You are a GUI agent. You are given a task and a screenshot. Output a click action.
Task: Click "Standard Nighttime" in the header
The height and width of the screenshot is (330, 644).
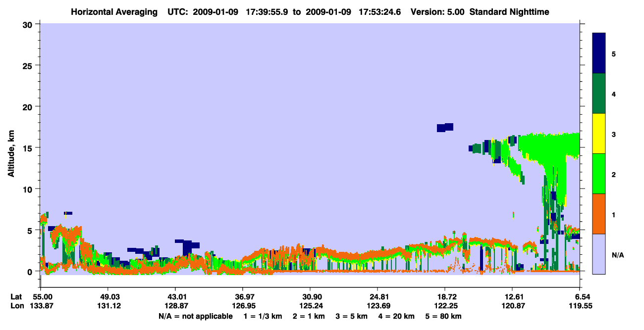[x=509, y=11]
